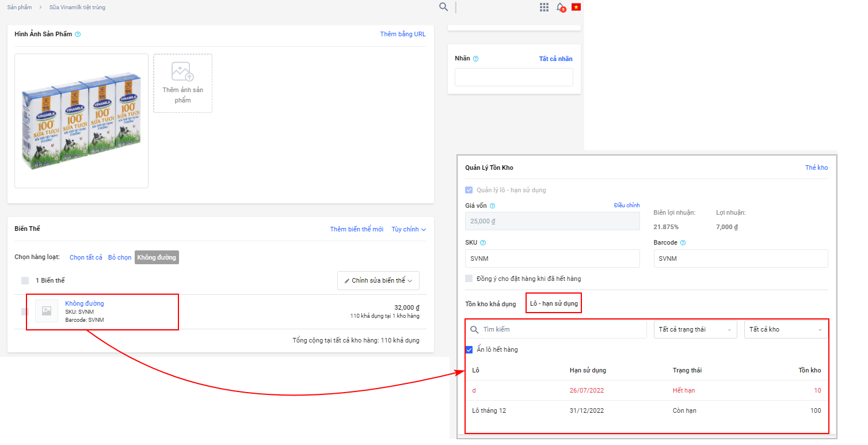Click Thêm biến thể mới link
This screenshot has width=868, height=445.
[x=356, y=229]
